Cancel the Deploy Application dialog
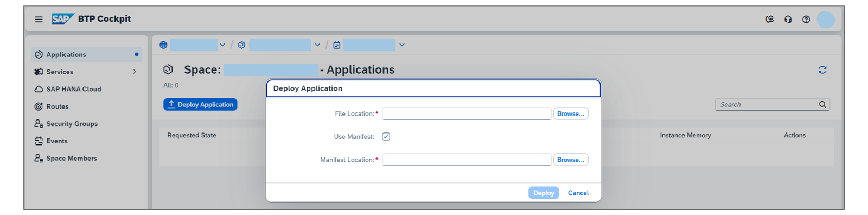The image size is (868, 215). click(578, 193)
